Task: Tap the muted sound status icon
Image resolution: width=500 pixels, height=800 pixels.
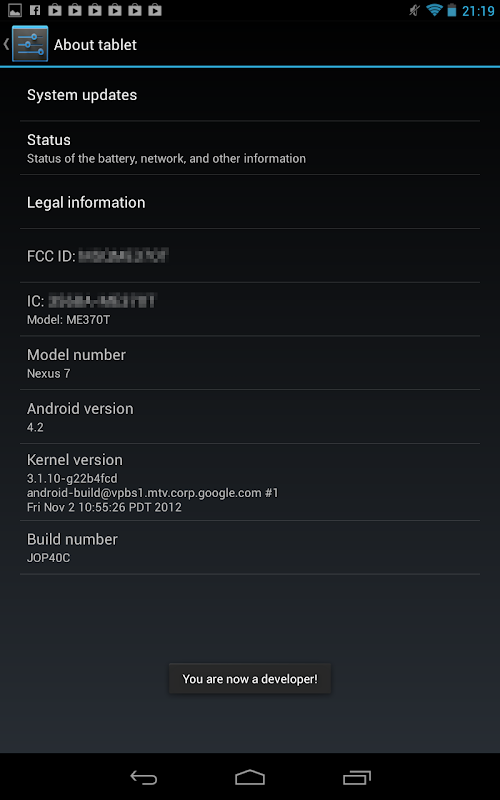Action: 414,10
